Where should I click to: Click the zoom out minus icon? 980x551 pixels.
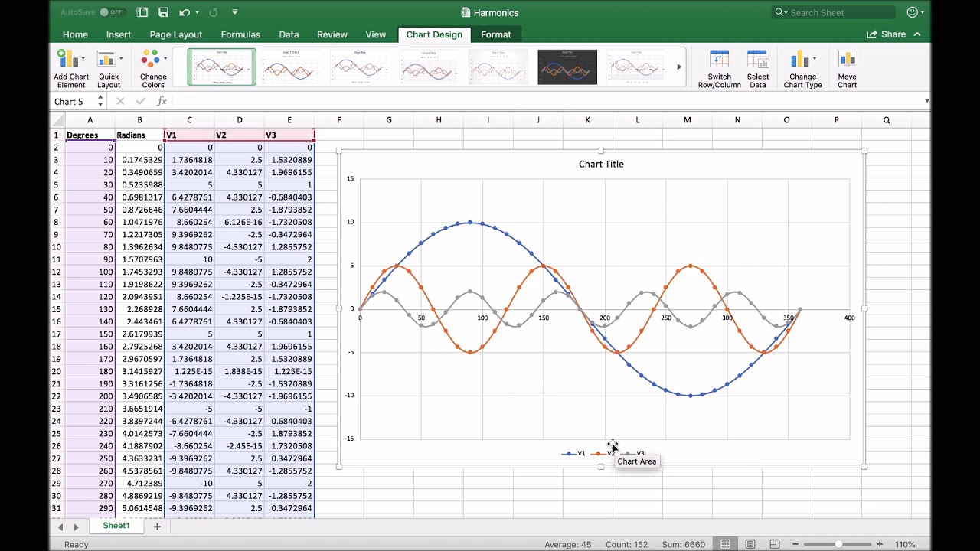tap(797, 544)
